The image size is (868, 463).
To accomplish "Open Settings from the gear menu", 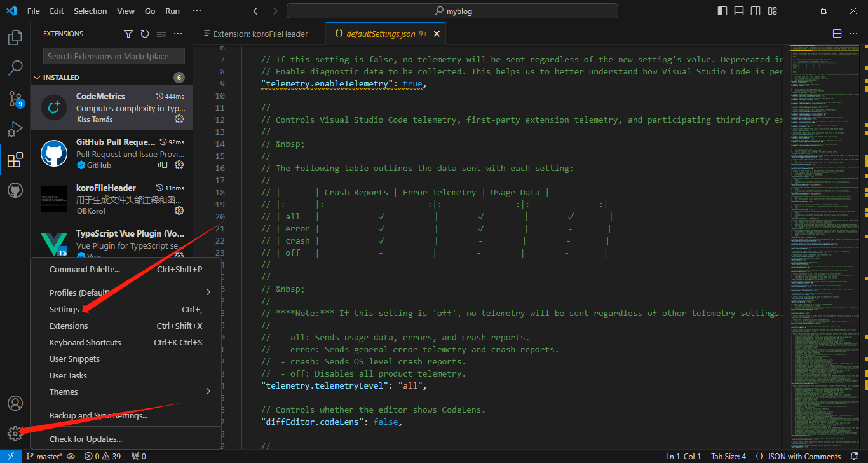I will tap(63, 309).
